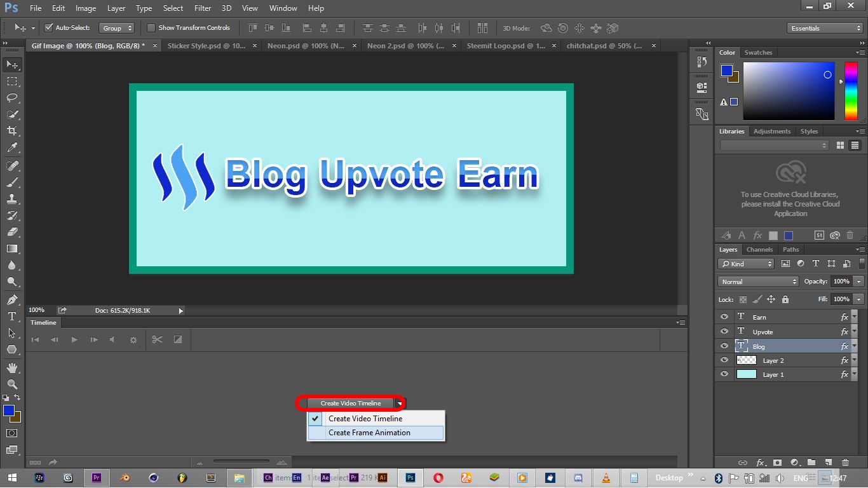This screenshot has width=868, height=488.
Task: Click the Windows Start button
Action: pos(13,478)
